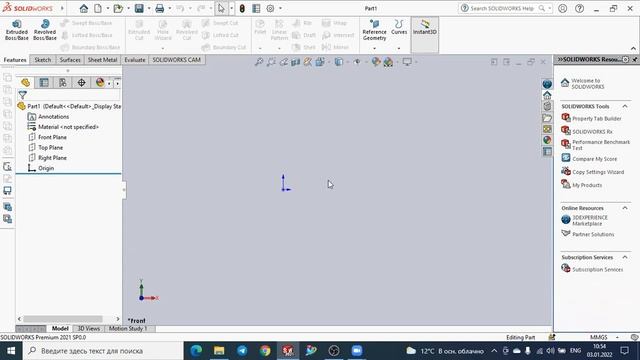Switch to the Sketch tab
Screen dimensions: 640x360
pos(43,60)
